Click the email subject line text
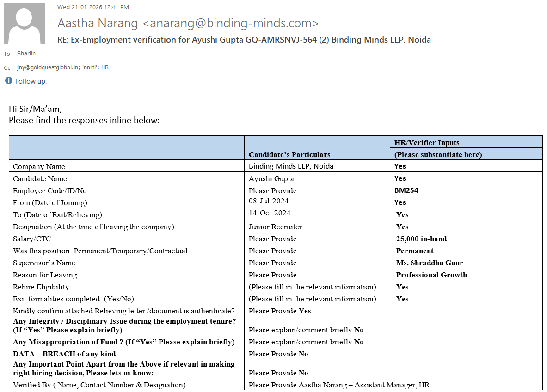This screenshot has width=547, height=392. coord(244,40)
